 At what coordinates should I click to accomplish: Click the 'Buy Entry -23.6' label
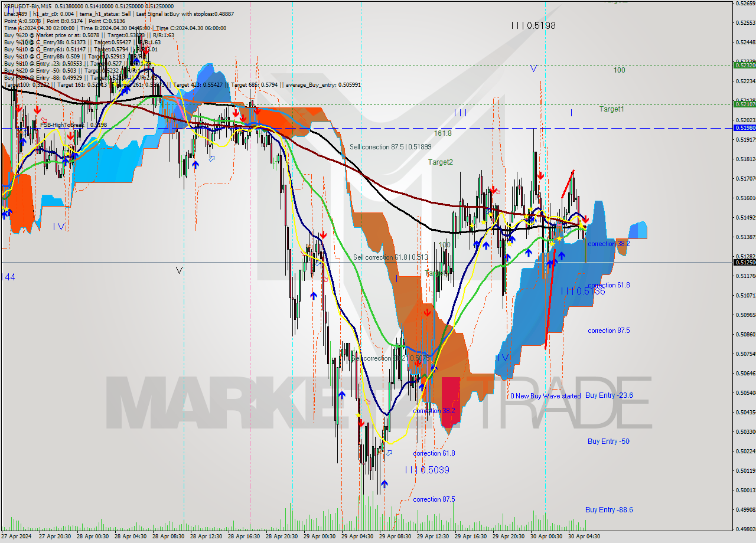pos(610,395)
